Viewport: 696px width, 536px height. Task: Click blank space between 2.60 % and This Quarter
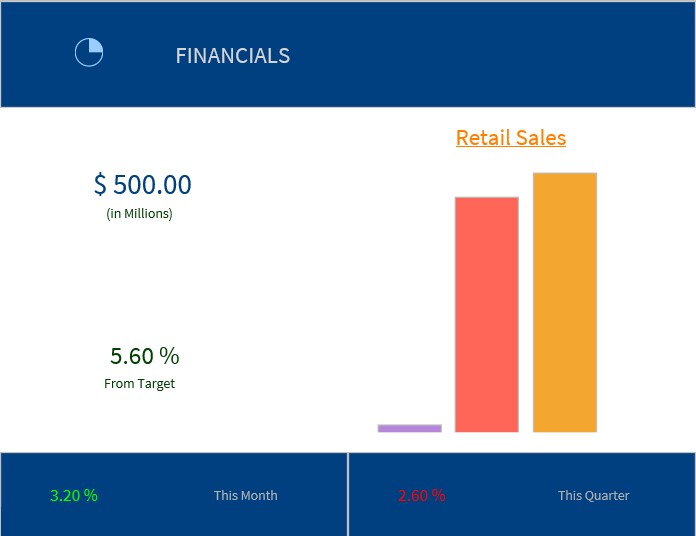pyautogui.click(x=500, y=495)
